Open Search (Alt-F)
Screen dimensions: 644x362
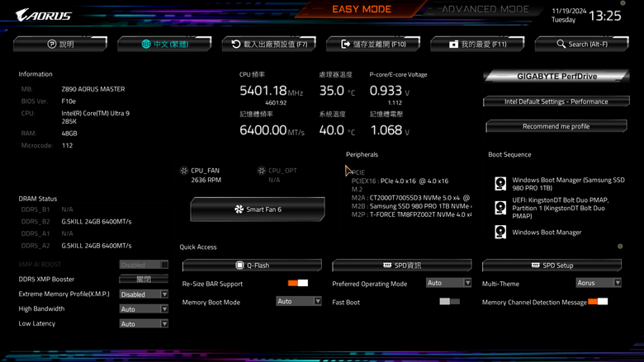(x=582, y=44)
